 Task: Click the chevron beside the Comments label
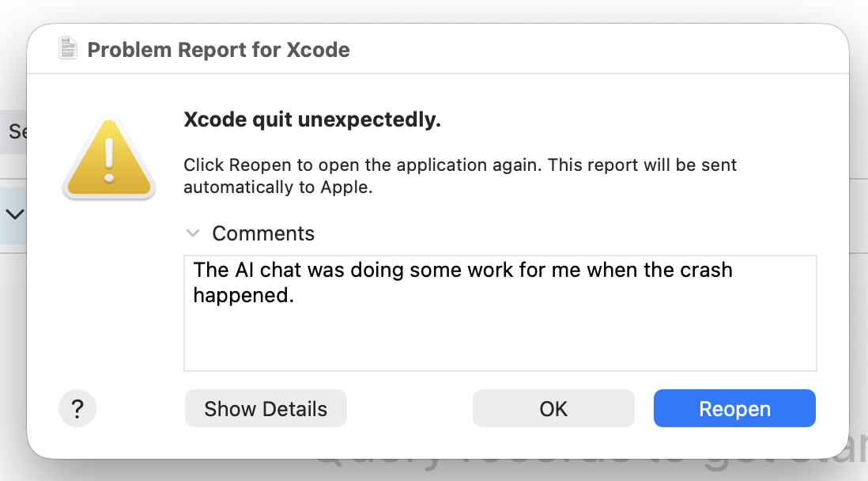tap(192, 233)
